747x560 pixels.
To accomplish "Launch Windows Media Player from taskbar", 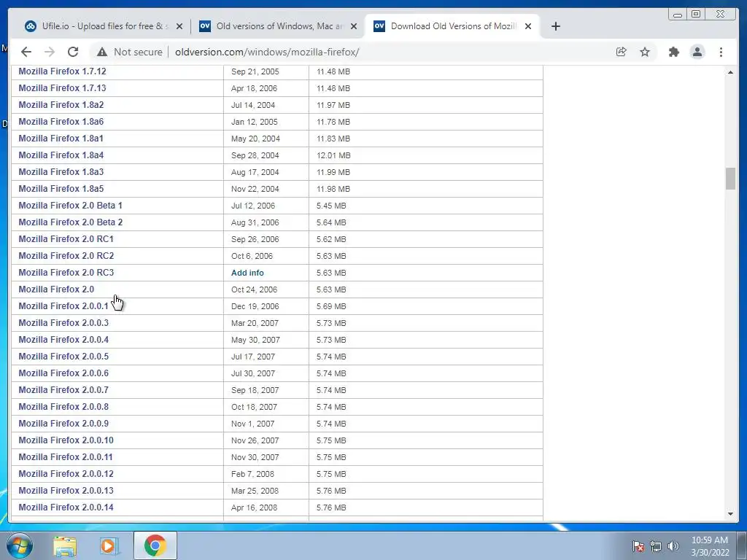I will pyautogui.click(x=109, y=546).
